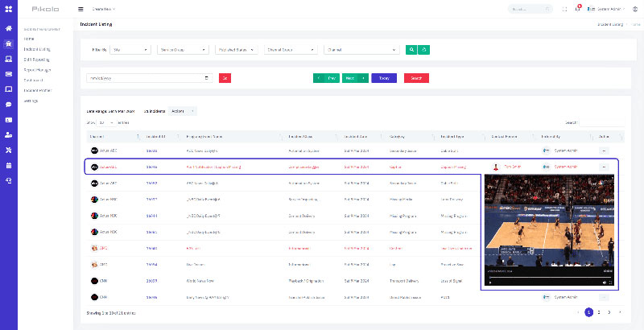Click the calendar icon in date field
644x330 pixels.
coord(208,78)
